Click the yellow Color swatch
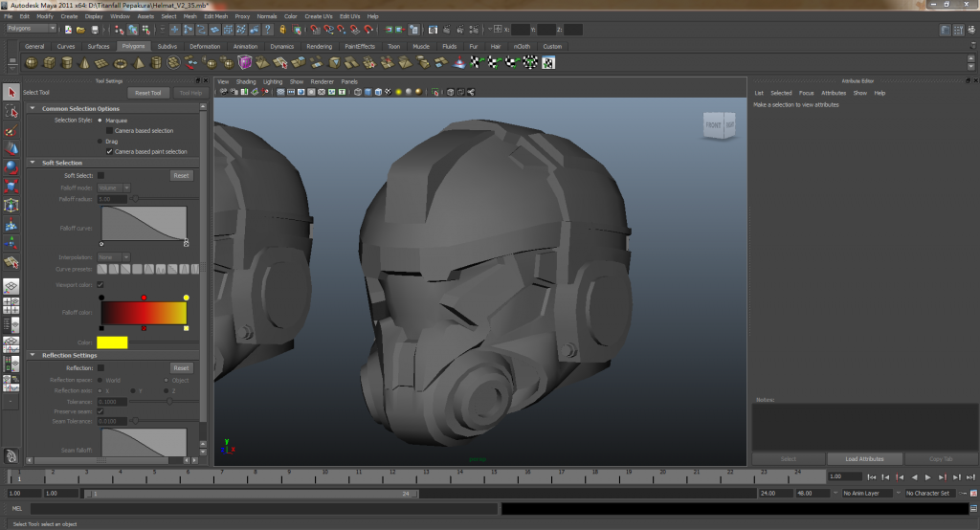This screenshot has height=530, width=980. (x=112, y=342)
